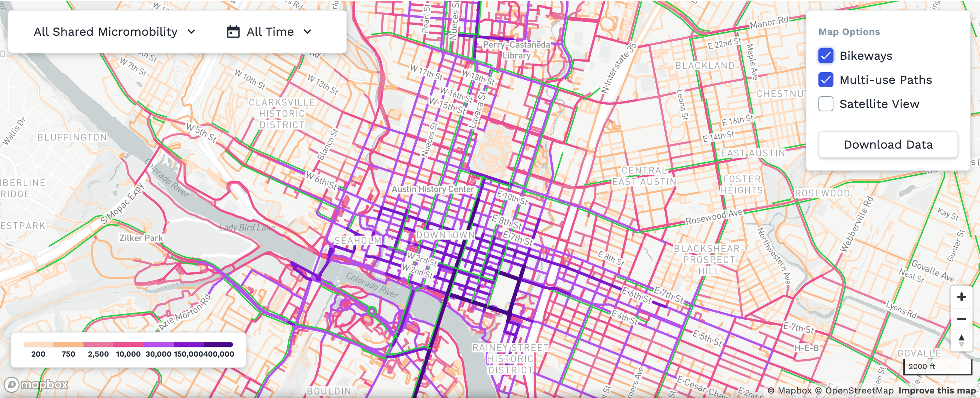The image size is (980, 398).
Task: Click the GOVALLE neighborhood label
Action: 919,354
